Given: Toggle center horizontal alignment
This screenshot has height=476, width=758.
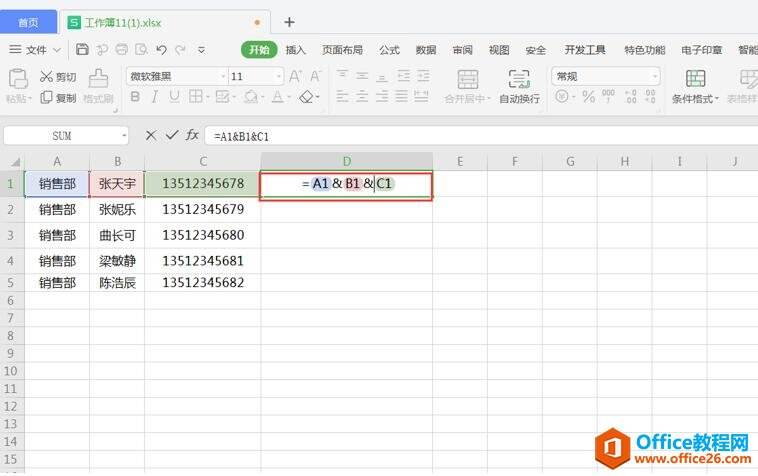Looking at the screenshot, I should (x=362, y=97).
